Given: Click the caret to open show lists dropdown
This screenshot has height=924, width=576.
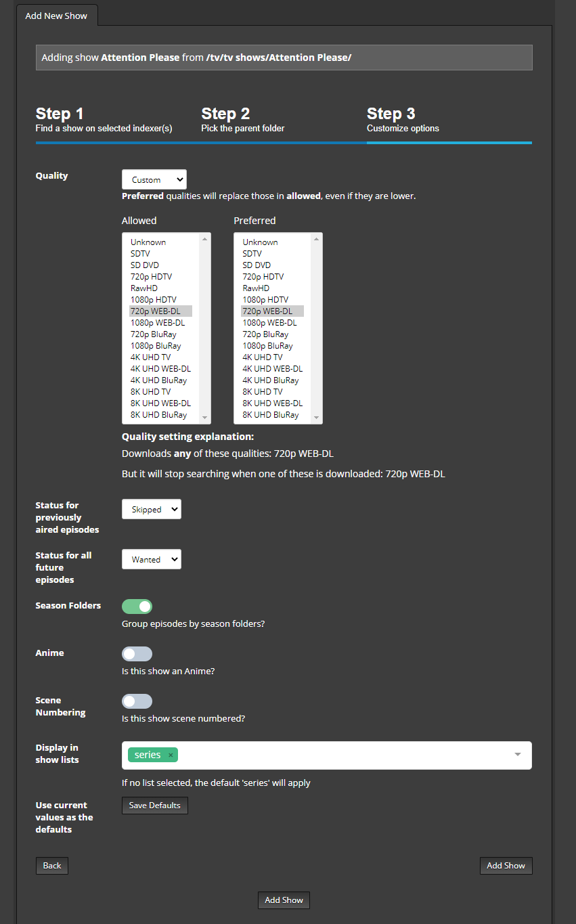Looking at the screenshot, I should [517, 755].
